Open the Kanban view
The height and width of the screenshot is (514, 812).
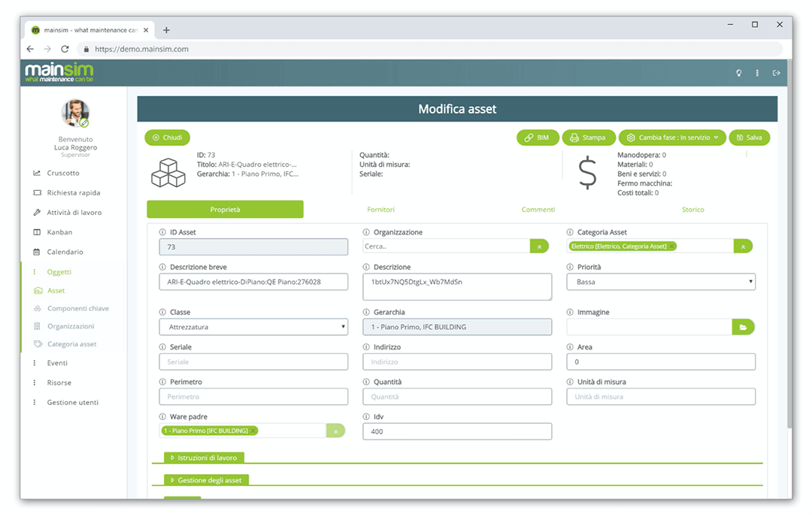click(x=59, y=232)
